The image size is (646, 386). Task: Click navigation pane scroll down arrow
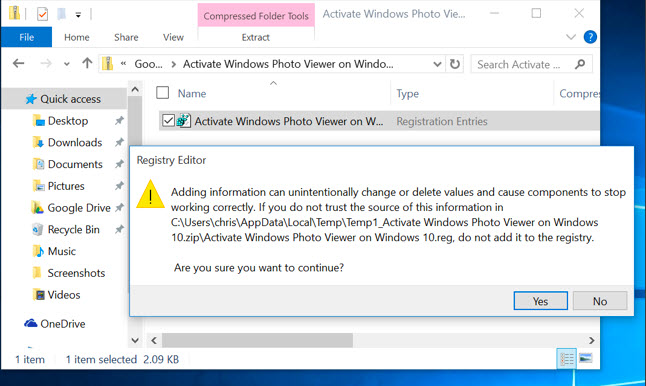[x=135, y=340]
